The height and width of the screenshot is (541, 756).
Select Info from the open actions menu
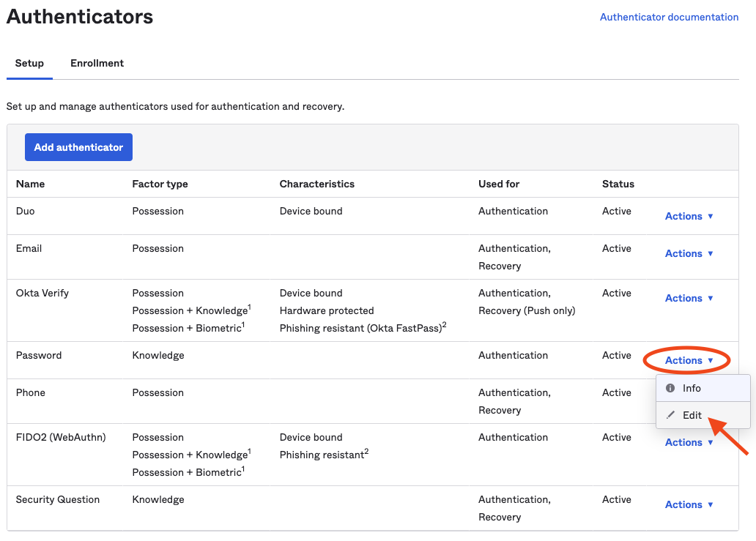[x=692, y=388]
